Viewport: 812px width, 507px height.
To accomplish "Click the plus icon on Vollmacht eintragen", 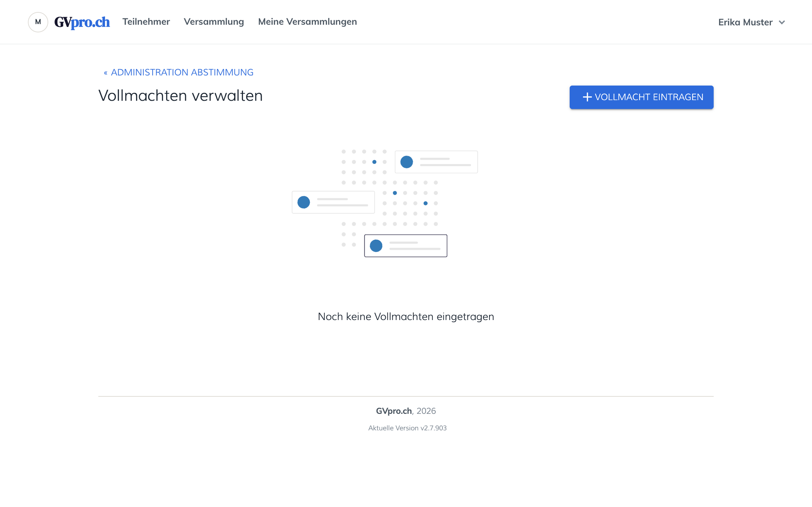I will tap(587, 97).
